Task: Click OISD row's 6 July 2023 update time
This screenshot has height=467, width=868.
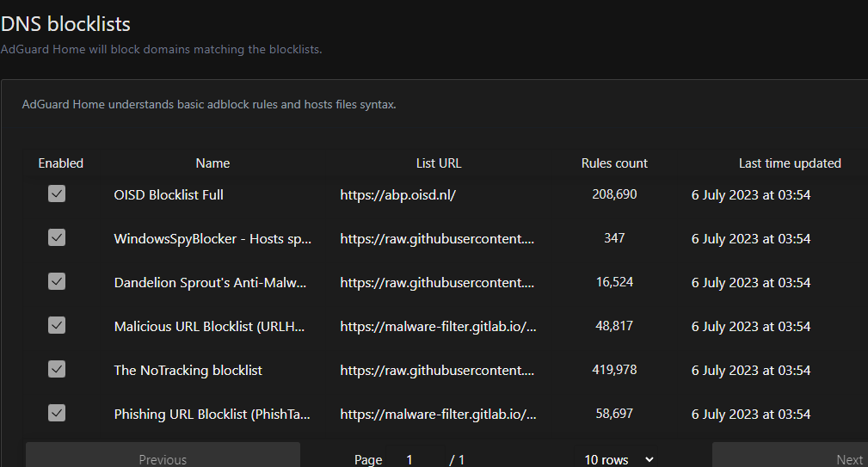Action: [x=751, y=194]
